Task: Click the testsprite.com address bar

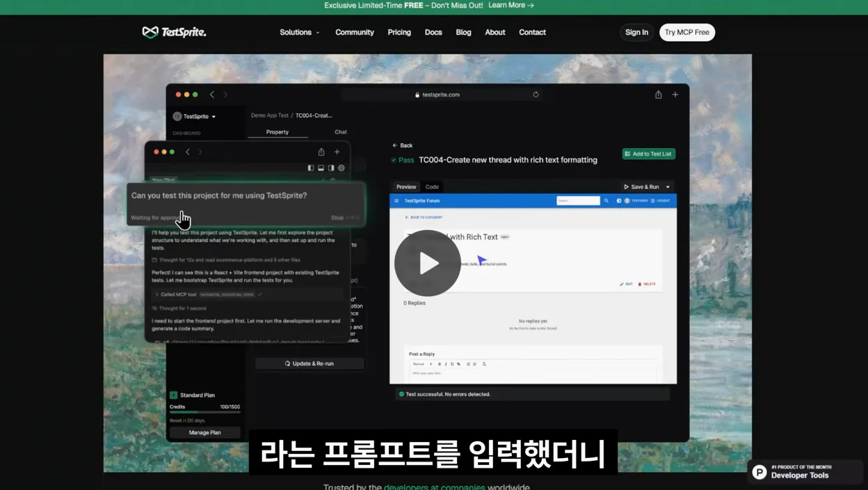Action: tap(442, 95)
